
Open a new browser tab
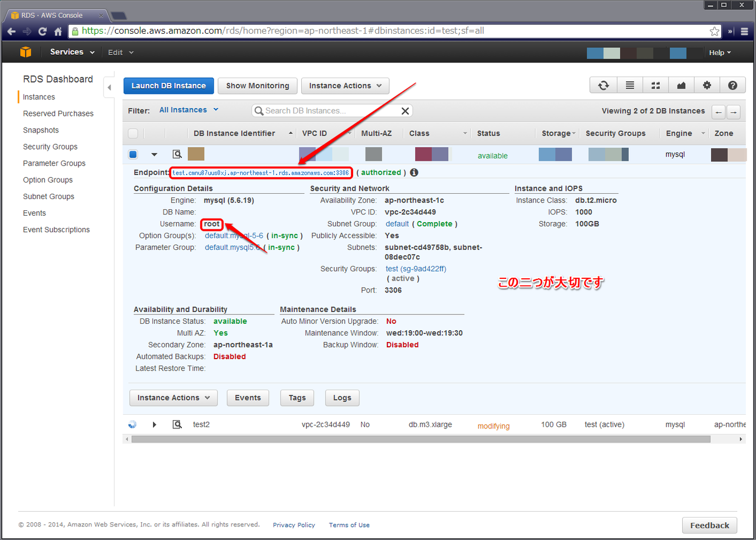coord(118,15)
